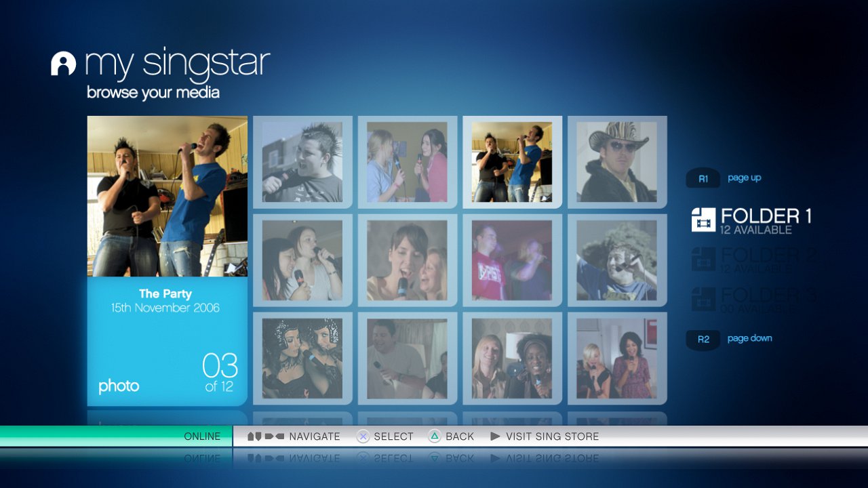
Task: Click the ONLINE status indicator
Action: [202, 436]
